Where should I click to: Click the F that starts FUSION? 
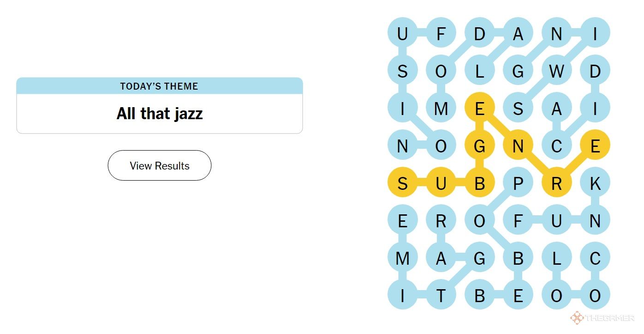[x=441, y=34]
